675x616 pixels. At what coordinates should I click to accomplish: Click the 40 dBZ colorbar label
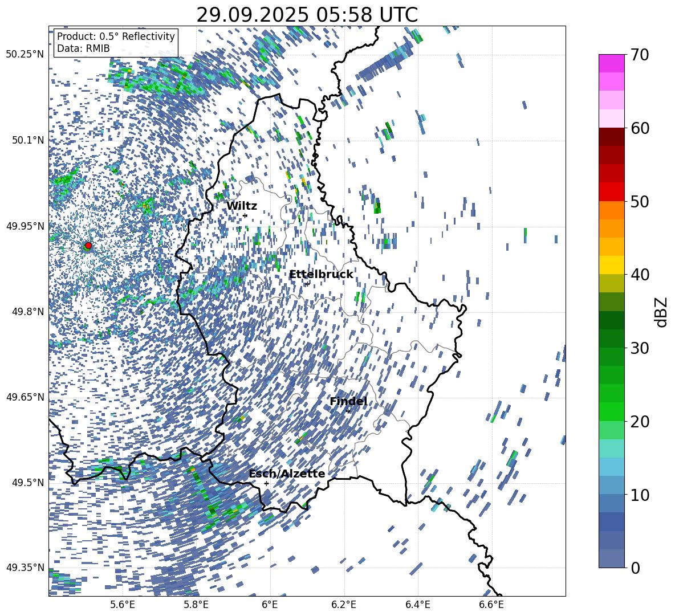(640, 275)
